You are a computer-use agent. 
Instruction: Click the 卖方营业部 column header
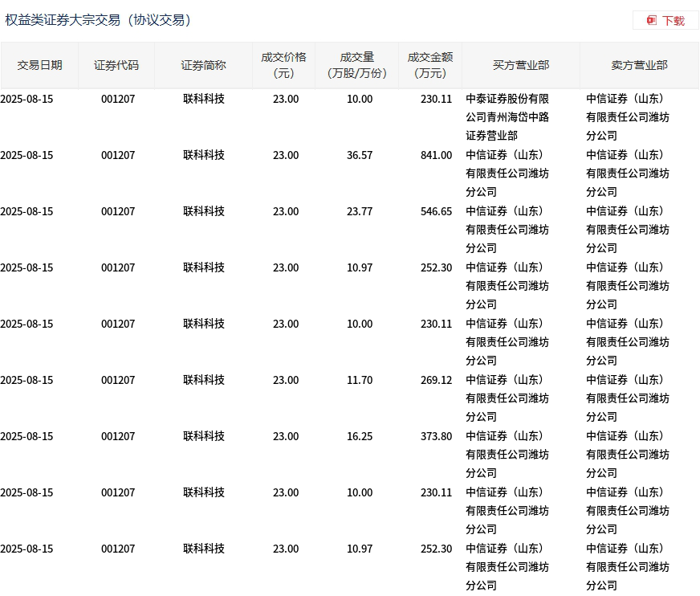click(639, 65)
